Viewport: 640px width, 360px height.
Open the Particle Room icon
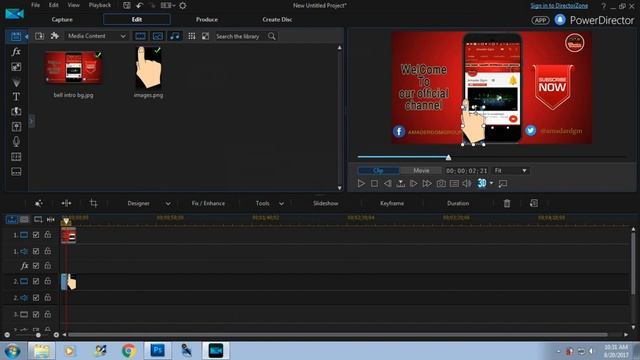click(16, 82)
